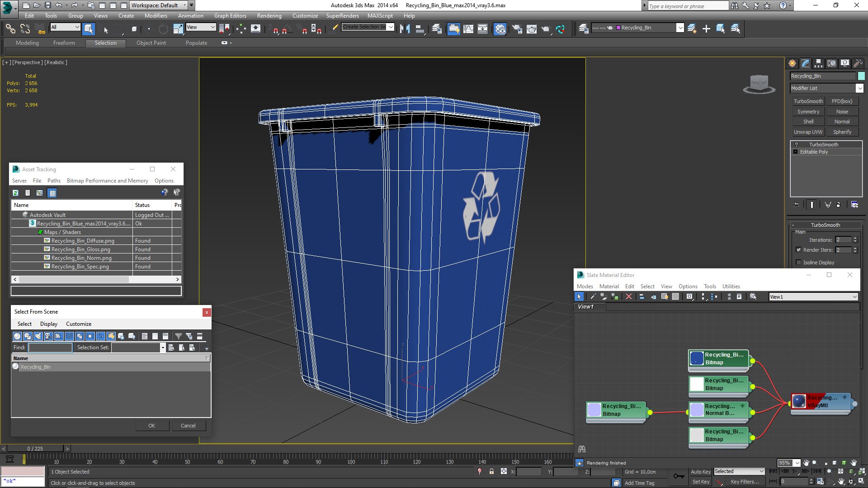The image size is (868, 488).
Task: Open Bitmap Performance and Memory menu
Action: click(108, 181)
